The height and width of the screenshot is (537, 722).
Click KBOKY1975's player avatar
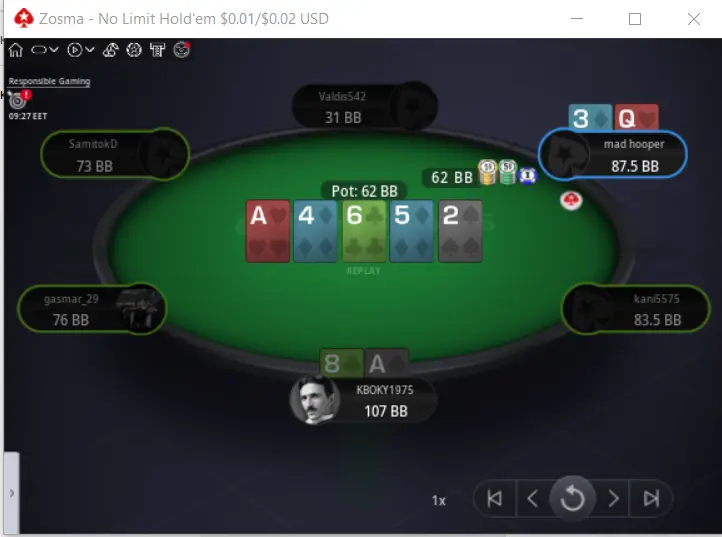[315, 400]
